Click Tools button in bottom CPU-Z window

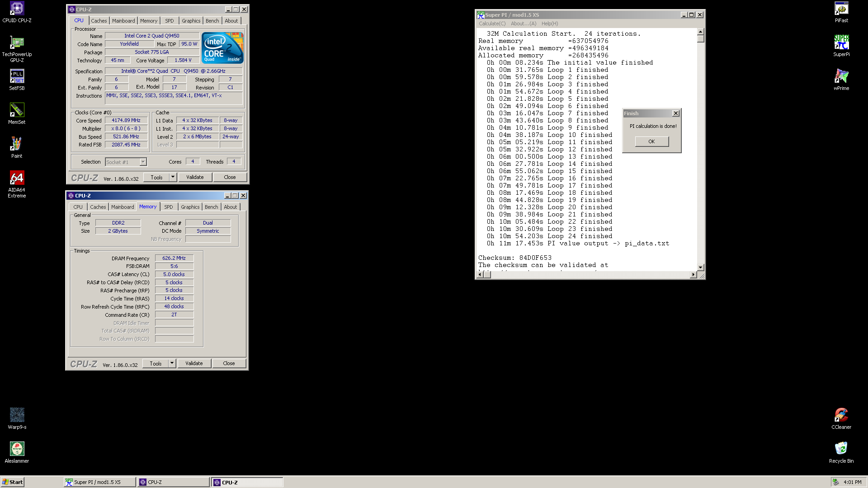click(156, 363)
